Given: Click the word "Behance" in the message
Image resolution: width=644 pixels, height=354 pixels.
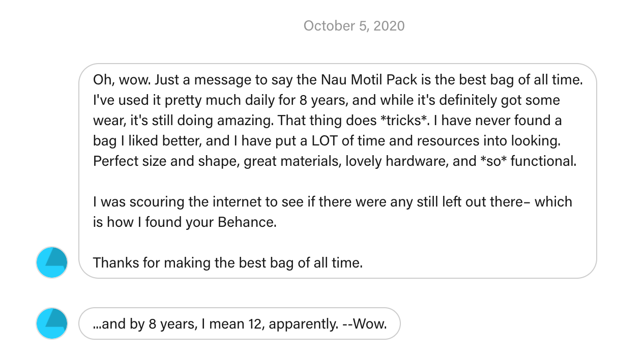Looking at the screenshot, I should coord(249,222).
